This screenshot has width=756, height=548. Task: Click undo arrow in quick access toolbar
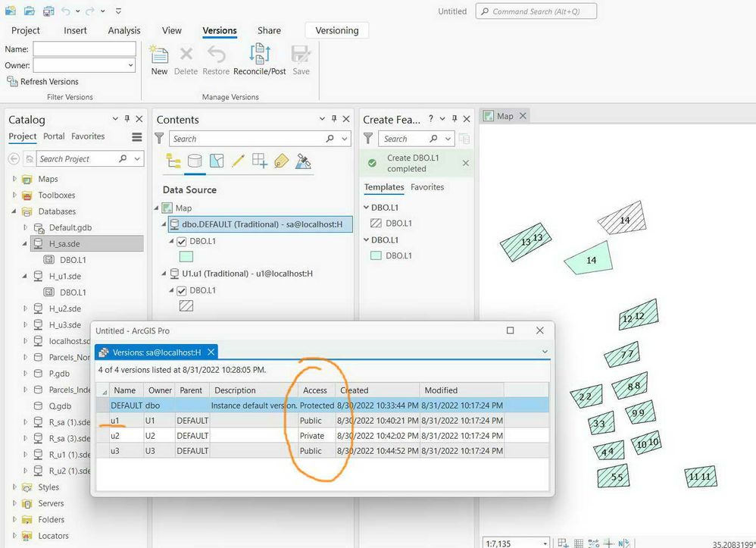pyautogui.click(x=66, y=11)
